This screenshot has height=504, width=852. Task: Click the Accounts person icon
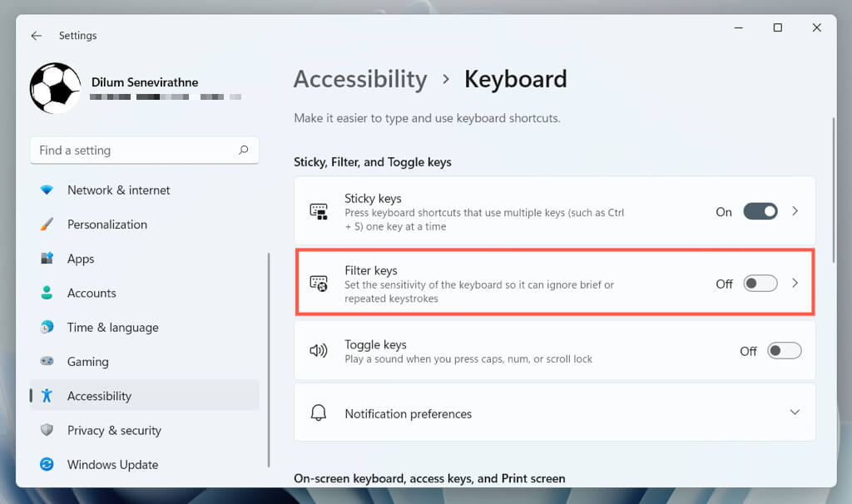click(x=47, y=293)
